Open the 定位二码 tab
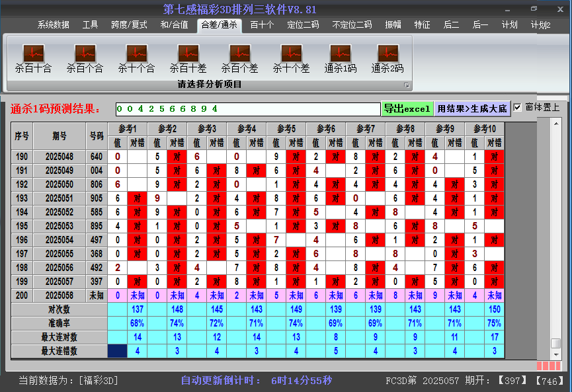572x392 pixels. coord(303,25)
